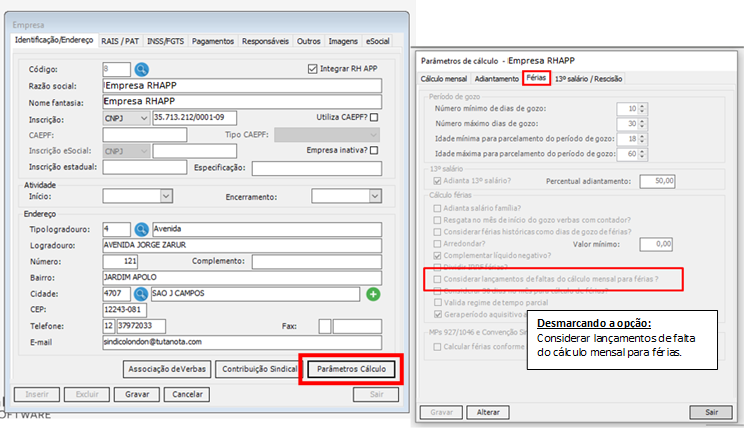Expand the Tipo CAEPF dropdown
This screenshot has width=744, height=428.
pos(327,135)
